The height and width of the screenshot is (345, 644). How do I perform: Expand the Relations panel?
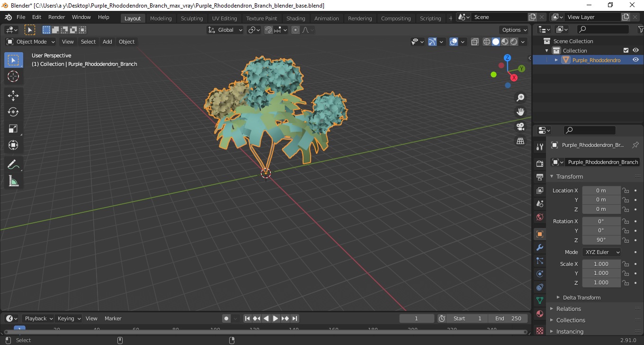point(568,309)
